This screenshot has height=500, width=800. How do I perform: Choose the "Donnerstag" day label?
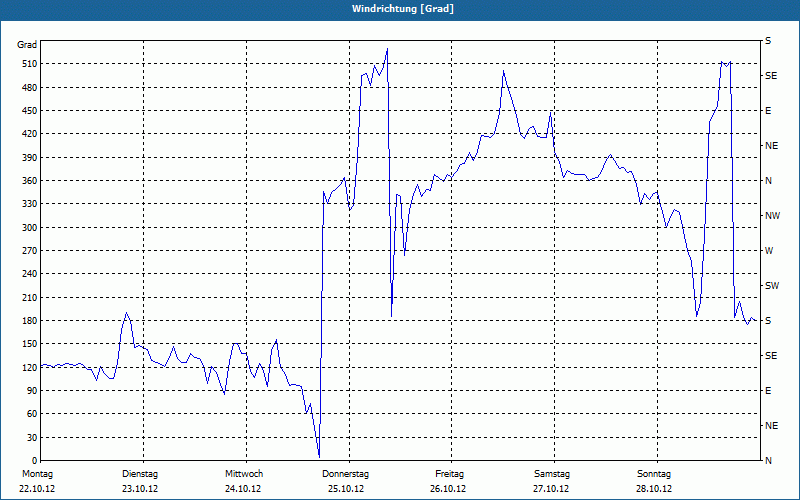click(x=345, y=474)
